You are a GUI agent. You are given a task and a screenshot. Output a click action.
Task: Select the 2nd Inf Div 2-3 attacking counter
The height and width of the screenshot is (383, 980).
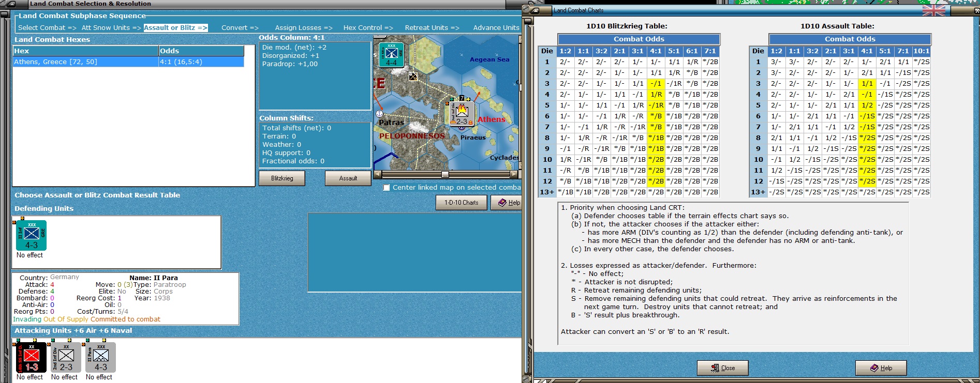(x=66, y=357)
